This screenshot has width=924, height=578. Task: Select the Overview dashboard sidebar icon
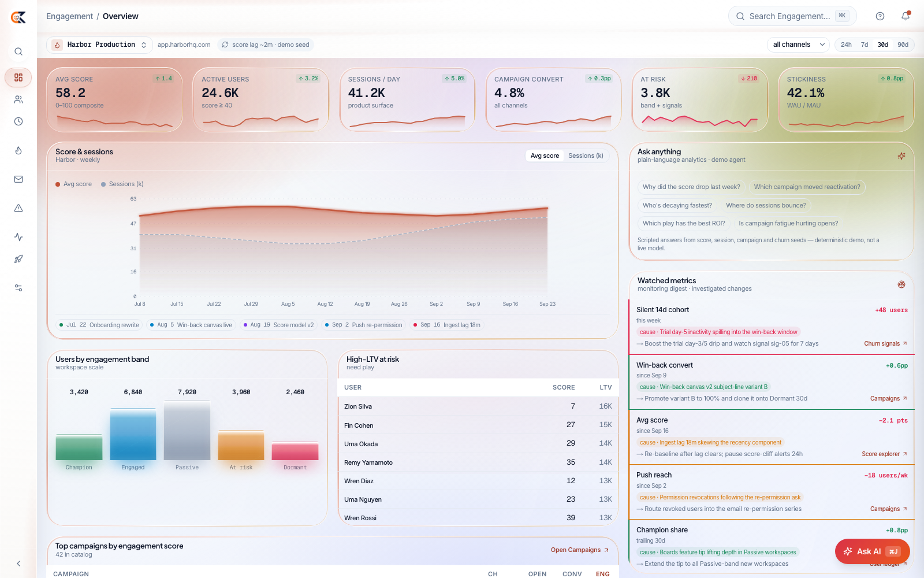18,77
